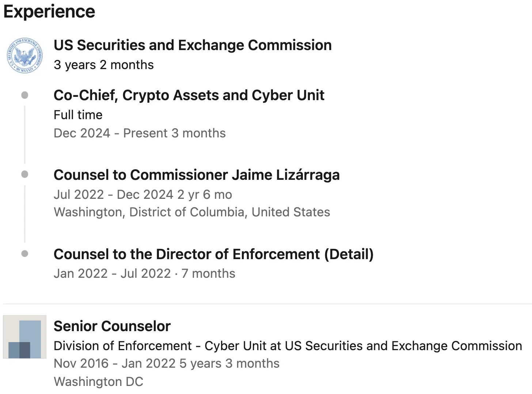Click the Full time employment type label
The image size is (532, 394).
tap(78, 115)
